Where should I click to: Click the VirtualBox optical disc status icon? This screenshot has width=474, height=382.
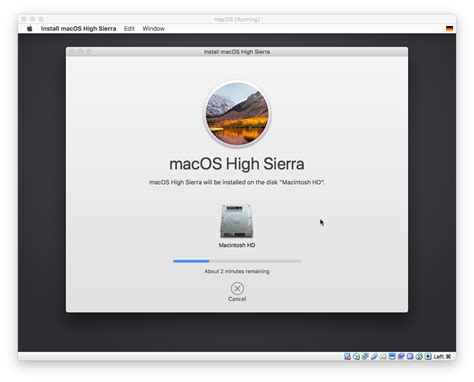click(x=356, y=356)
